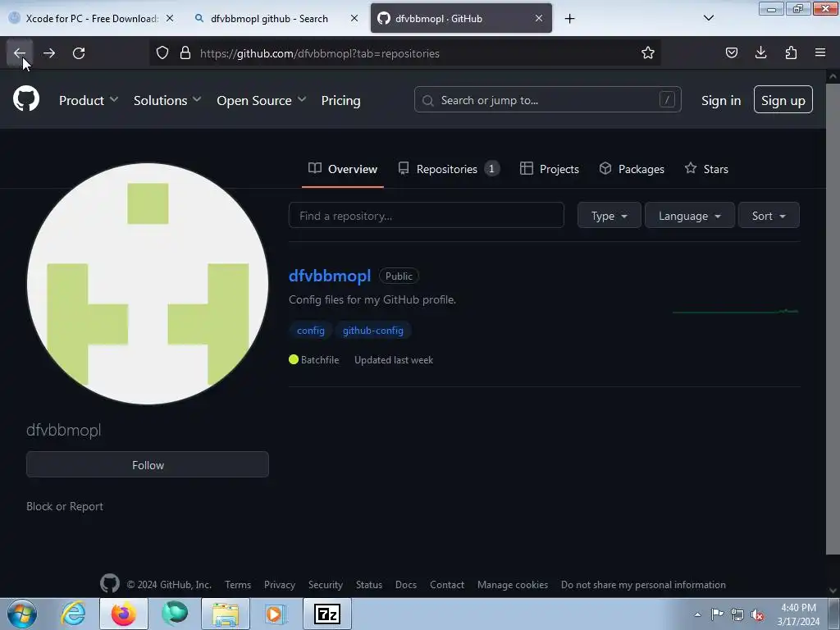Open the 7-Zip taskbar icon
The height and width of the screenshot is (630, 840).
[326, 614]
